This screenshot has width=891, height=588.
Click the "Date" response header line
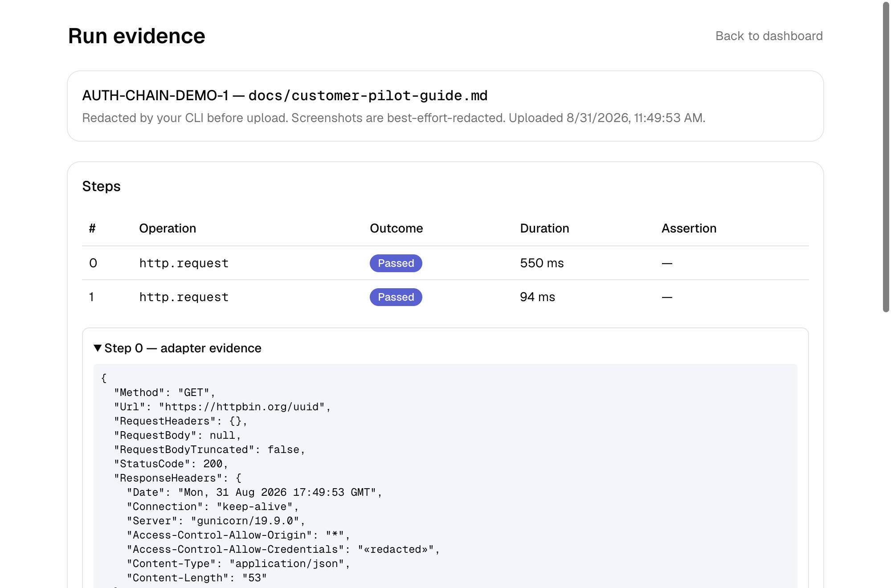254,492
